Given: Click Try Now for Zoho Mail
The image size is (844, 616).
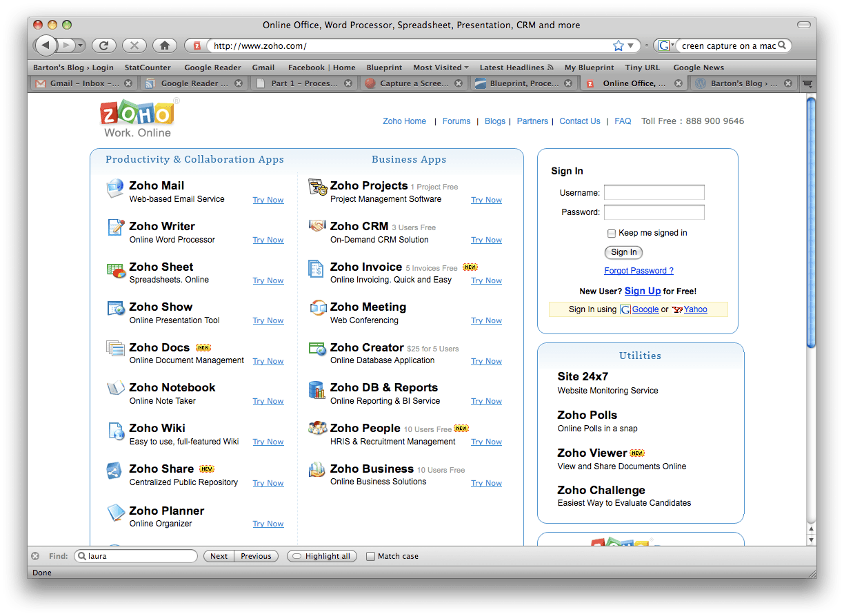Looking at the screenshot, I should tap(268, 200).
